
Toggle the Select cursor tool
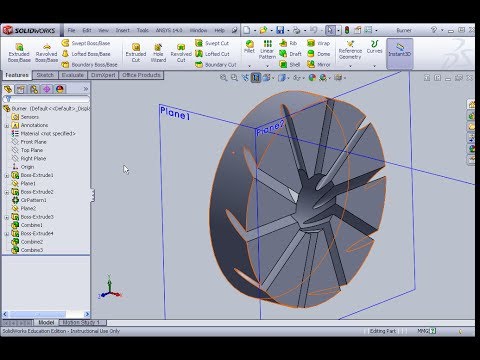click(330, 30)
